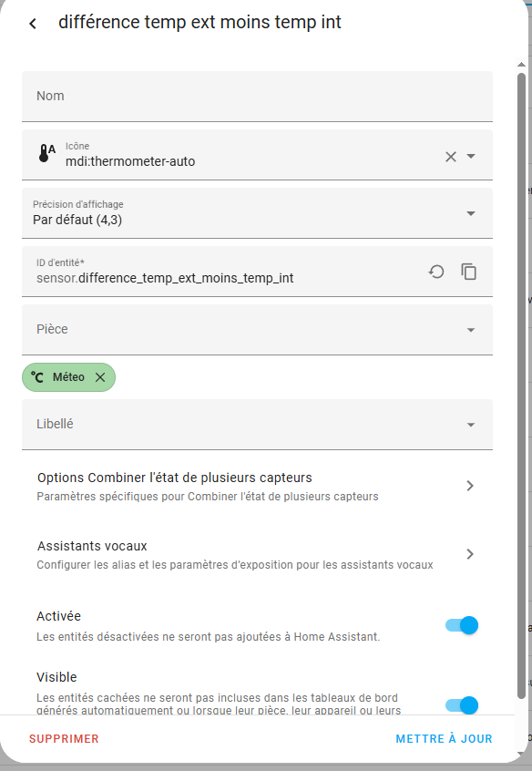Open the Pièce area dropdown

coord(258,329)
